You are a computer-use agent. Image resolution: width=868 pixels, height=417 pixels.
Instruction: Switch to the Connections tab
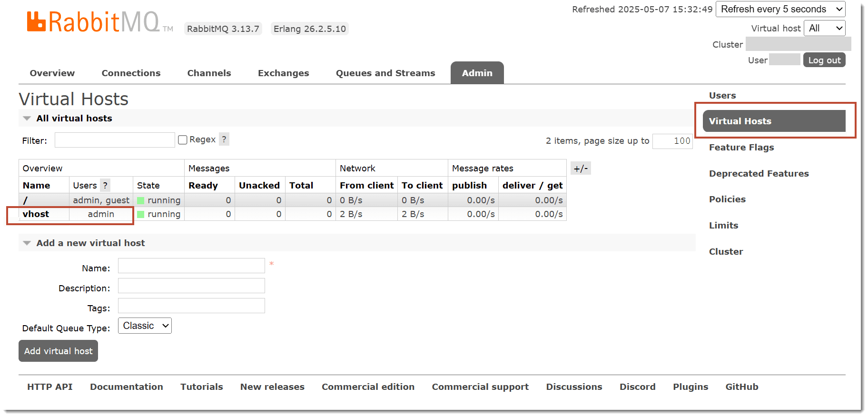tap(131, 73)
